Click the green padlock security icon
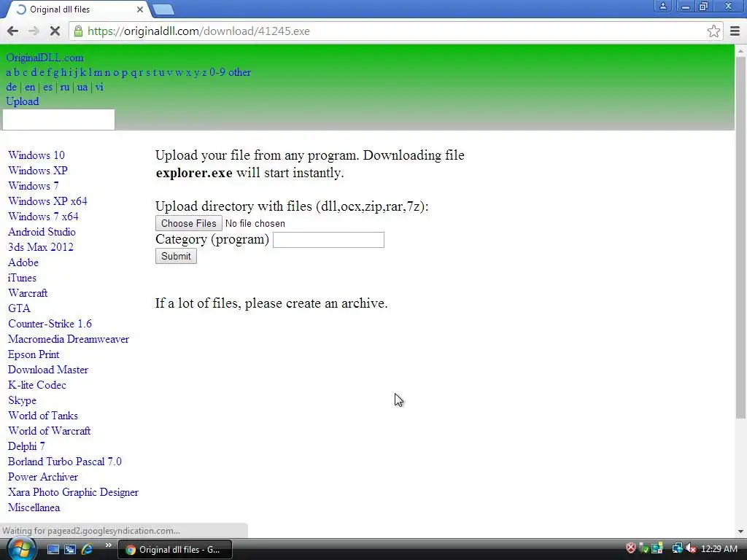The image size is (747, 560). pyautogui.click(x=78, y=31)
